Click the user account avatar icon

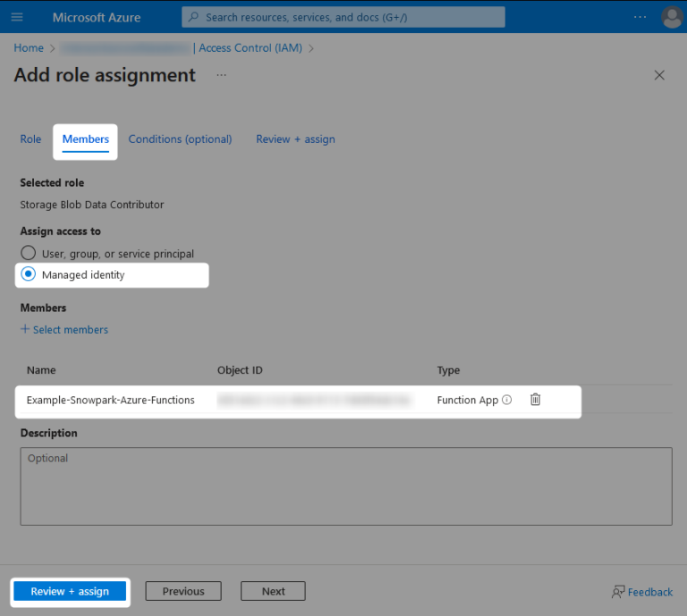671,17
